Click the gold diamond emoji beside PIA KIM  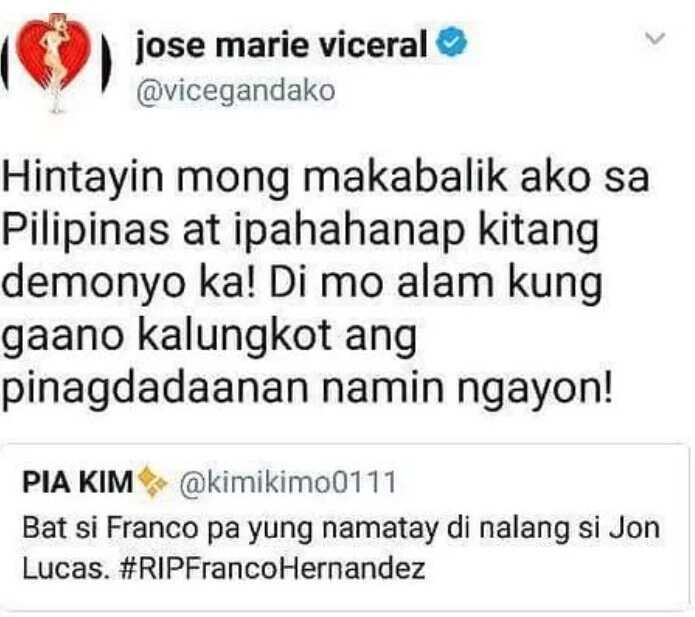[x=152, y=482]
